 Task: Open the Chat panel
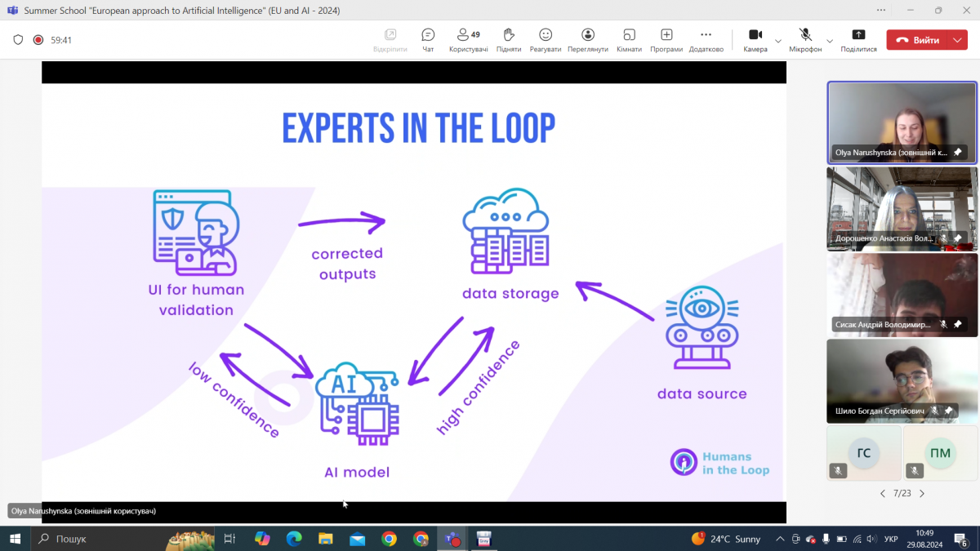click(428, 39)
